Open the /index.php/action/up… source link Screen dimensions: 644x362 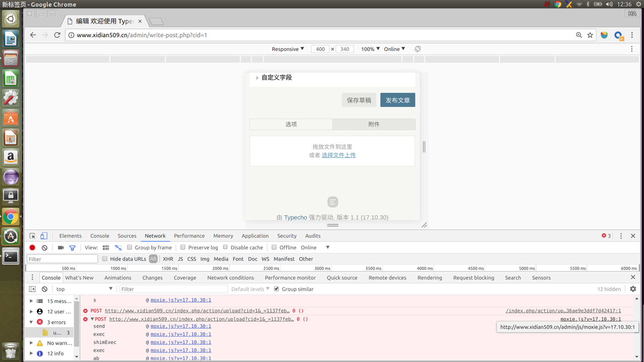(x=563, y=311)
